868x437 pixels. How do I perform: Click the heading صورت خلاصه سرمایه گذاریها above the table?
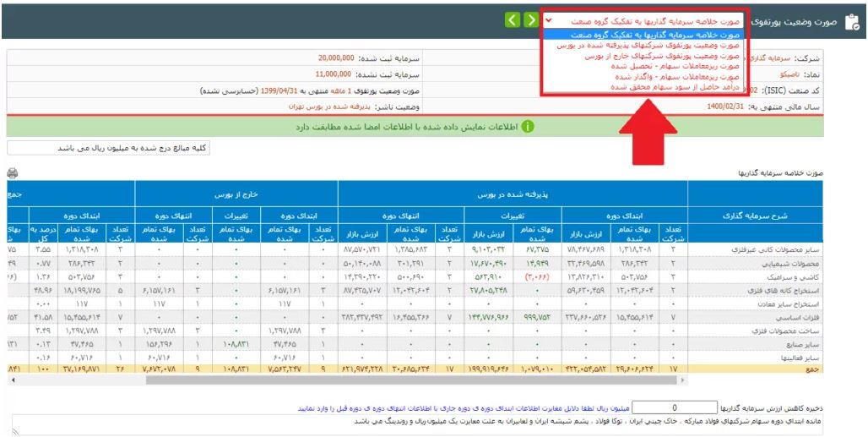pyautogui.click(x=780, y=173)
